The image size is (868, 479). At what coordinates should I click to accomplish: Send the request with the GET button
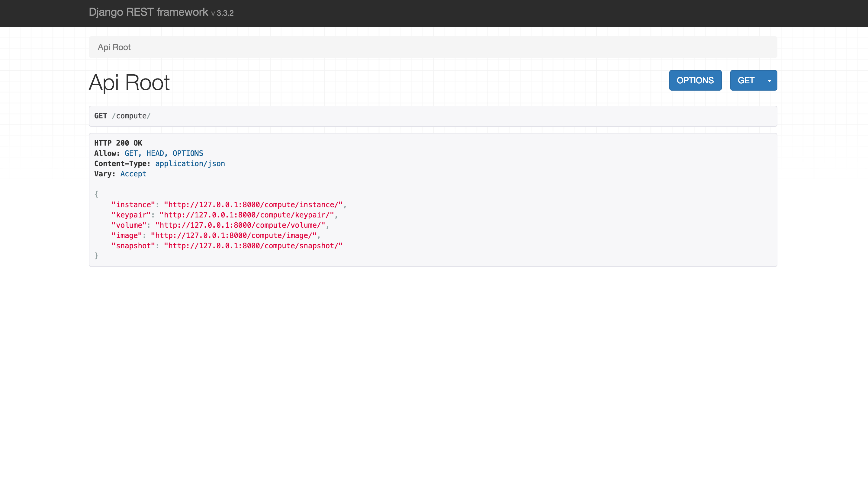(x=746, y=80)
